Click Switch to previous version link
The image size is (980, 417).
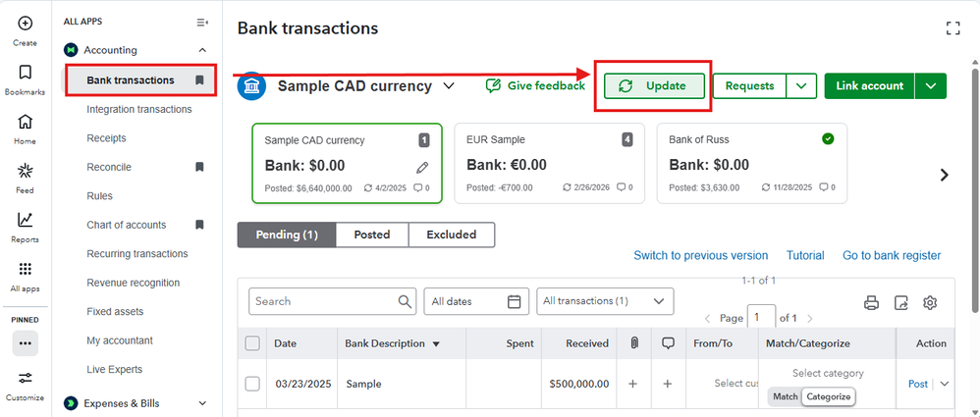pos(700,255)
